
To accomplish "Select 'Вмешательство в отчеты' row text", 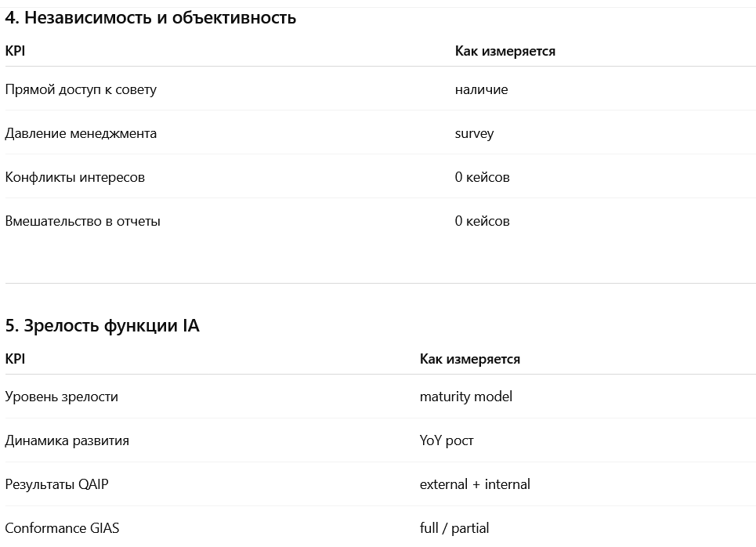I will click(82, 222).
